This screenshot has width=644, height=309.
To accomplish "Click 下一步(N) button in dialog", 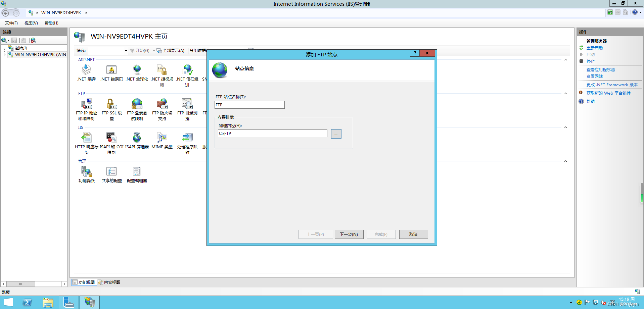I will click(x=349, y=234).
